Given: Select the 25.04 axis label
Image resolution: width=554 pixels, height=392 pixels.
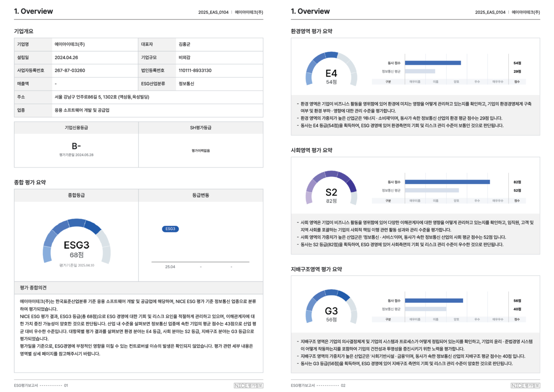Looking at the screenshot, I should click(170, 267).
